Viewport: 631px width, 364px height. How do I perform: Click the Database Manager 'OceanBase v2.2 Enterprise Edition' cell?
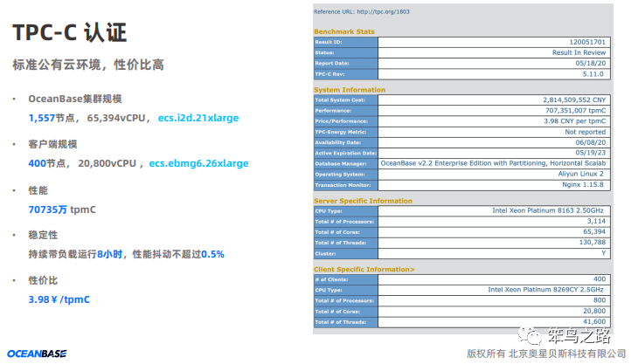coord(493,163)
